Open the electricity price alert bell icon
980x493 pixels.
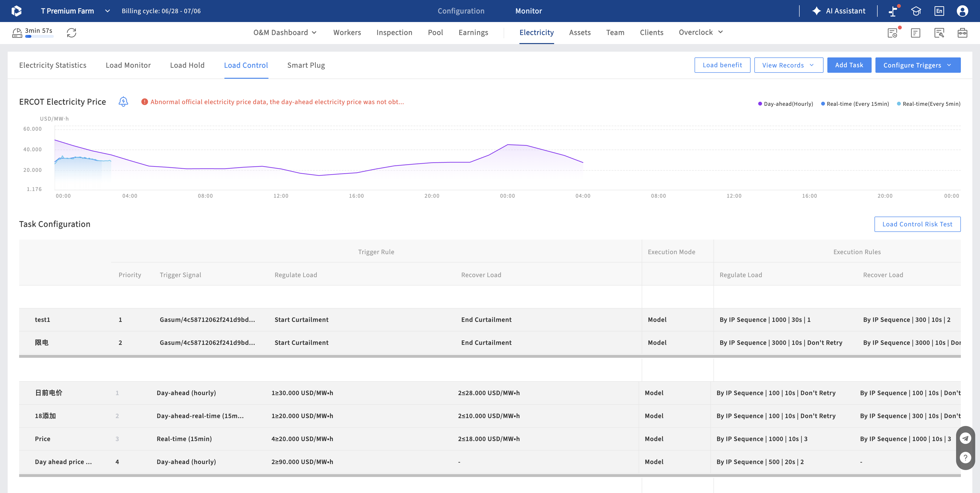[123, 101]
